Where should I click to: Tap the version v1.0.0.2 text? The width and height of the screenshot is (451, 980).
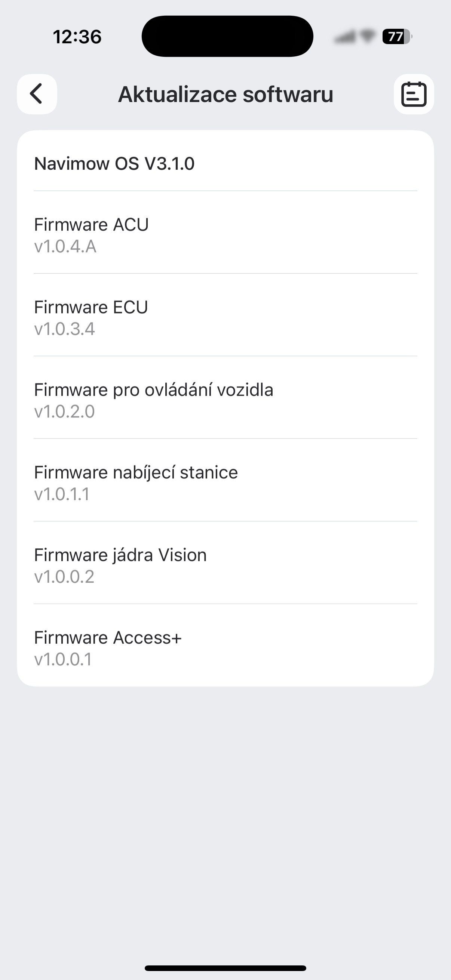[x=64, y=577]
